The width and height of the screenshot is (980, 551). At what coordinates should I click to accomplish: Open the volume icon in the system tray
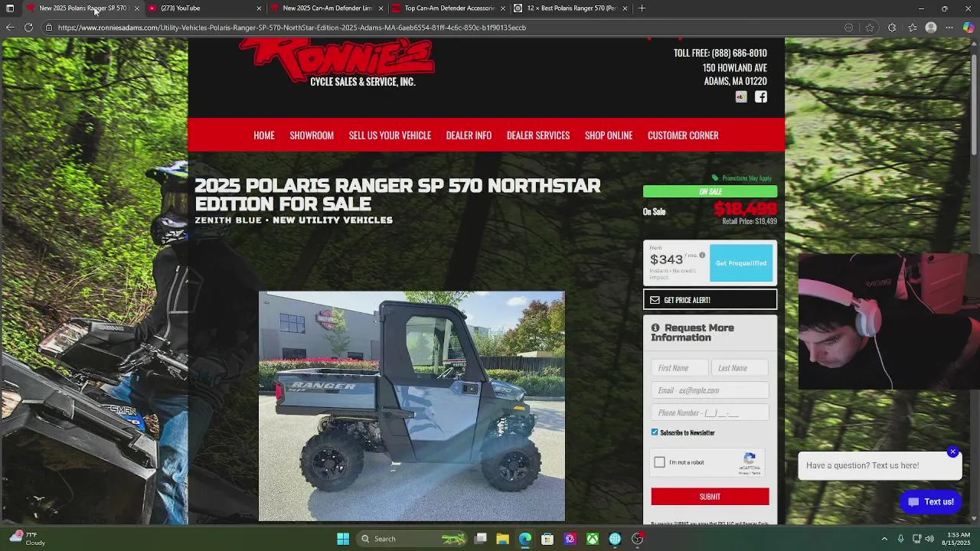point(929,539)
